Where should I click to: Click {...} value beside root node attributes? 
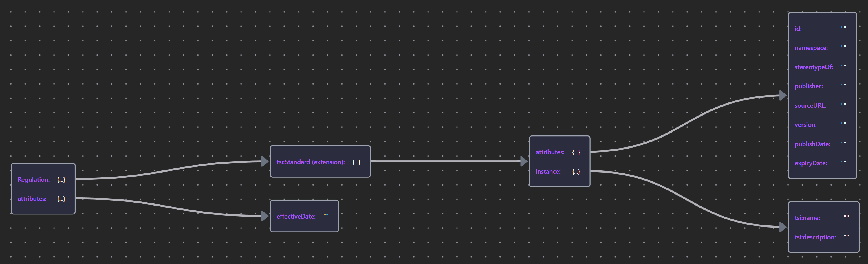coord(61,199)
